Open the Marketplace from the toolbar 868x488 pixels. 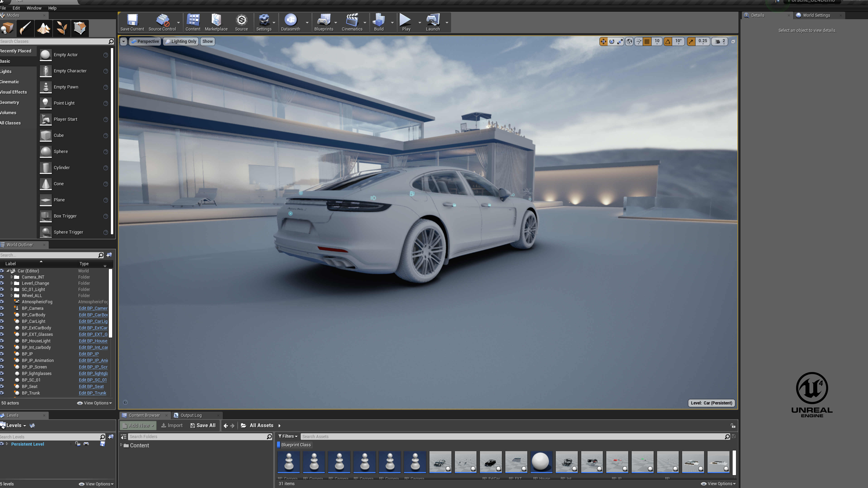pos(216,22)
